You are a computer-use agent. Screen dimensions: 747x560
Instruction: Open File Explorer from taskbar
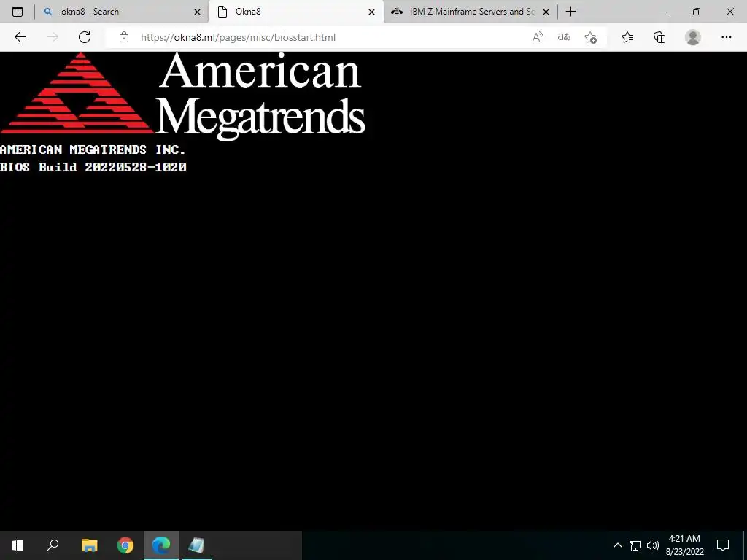[89, 545]
